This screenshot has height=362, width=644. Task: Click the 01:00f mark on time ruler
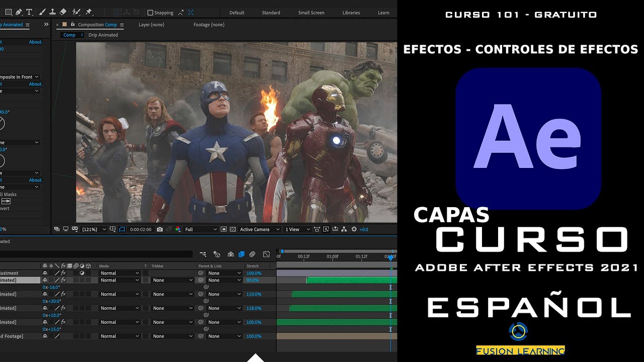click(333, 256)
